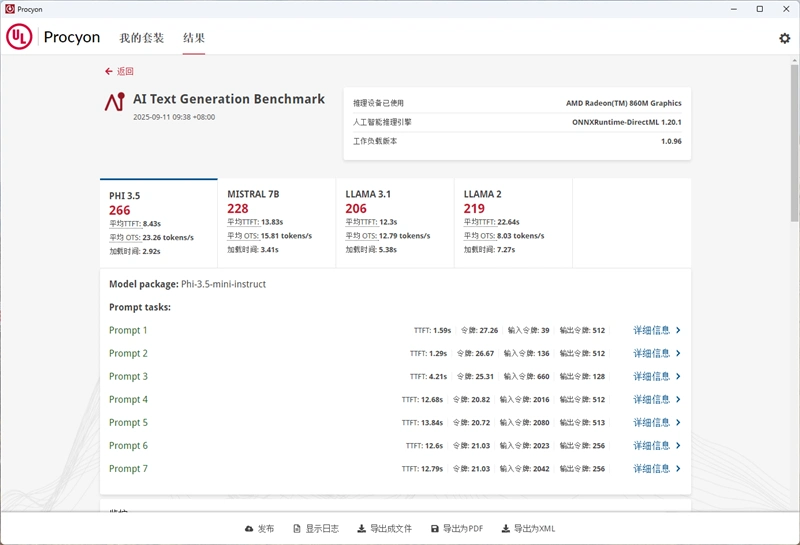Open 详细信息 link for Prompt 6
Viewport: 800px width, 545px height.
point(652,445)
